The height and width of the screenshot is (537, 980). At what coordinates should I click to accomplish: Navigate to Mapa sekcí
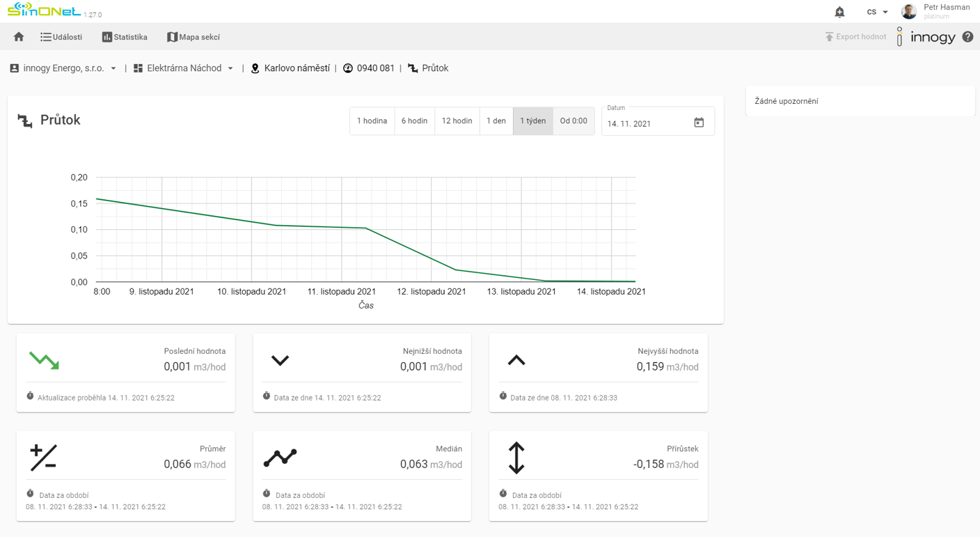click(x=193, y=37)
